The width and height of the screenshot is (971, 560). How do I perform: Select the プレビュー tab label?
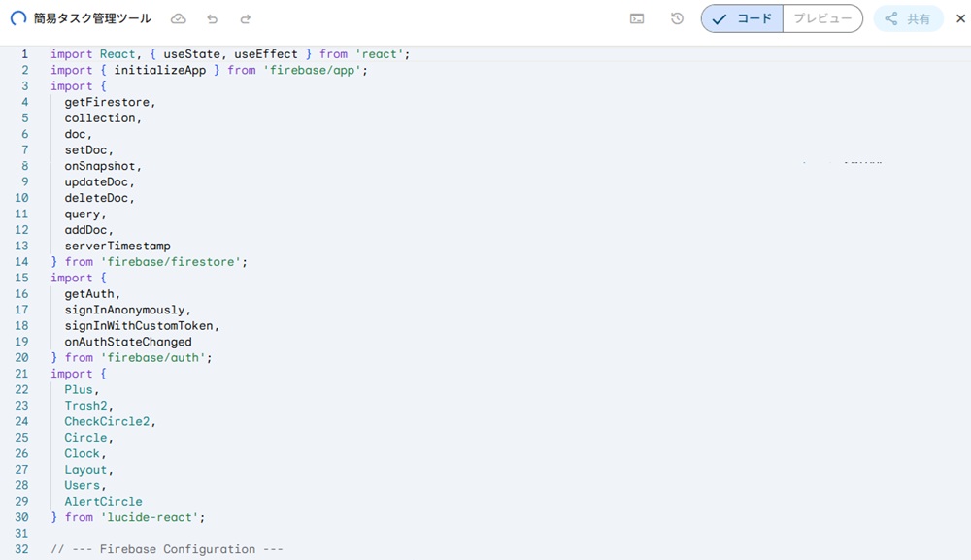coord(825,17)
